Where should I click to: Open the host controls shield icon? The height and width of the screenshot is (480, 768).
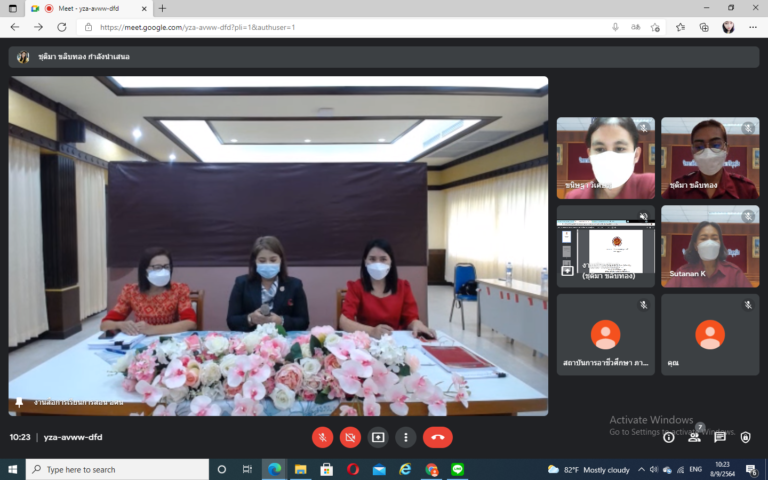(x=745, y=437)
